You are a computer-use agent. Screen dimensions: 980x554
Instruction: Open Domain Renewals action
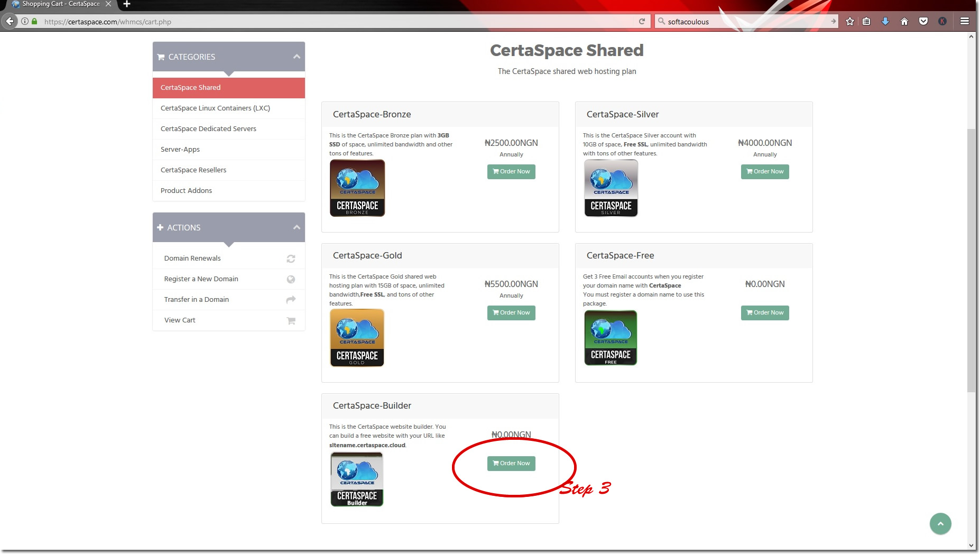pos(229,258)
